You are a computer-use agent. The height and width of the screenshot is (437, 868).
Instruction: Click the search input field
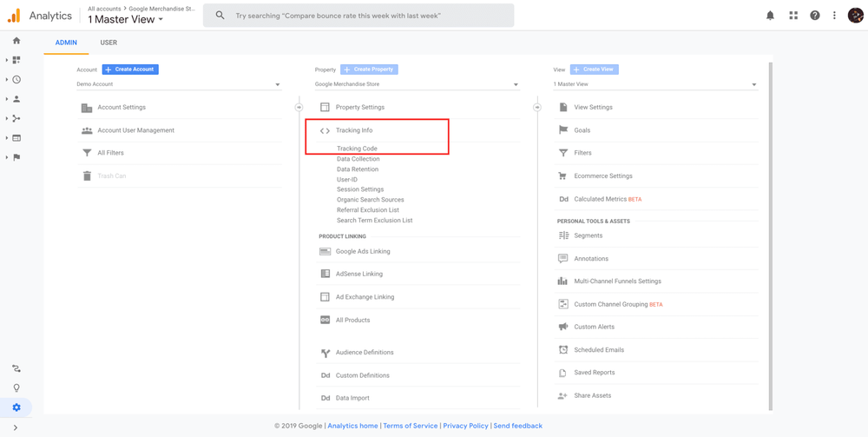click(x=358, y=16)
